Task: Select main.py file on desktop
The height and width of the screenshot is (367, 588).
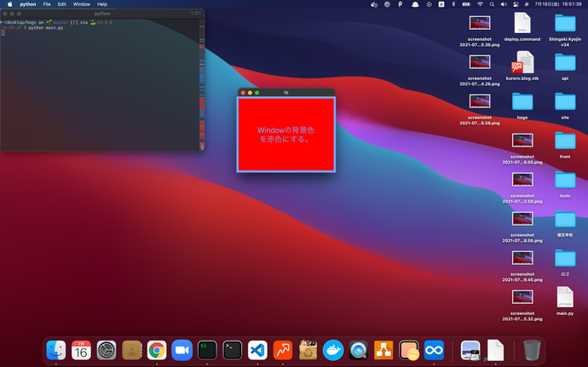Action: point(565,300)
